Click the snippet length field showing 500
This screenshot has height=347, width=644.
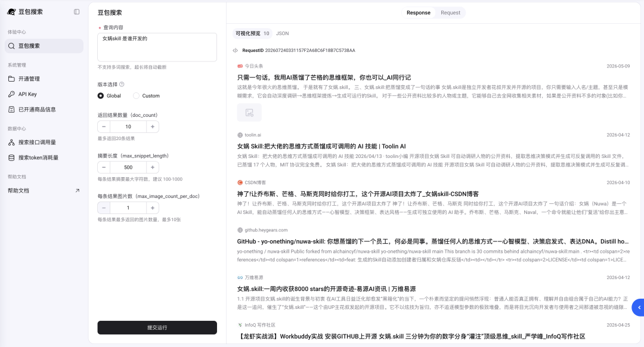click(128, 168)
